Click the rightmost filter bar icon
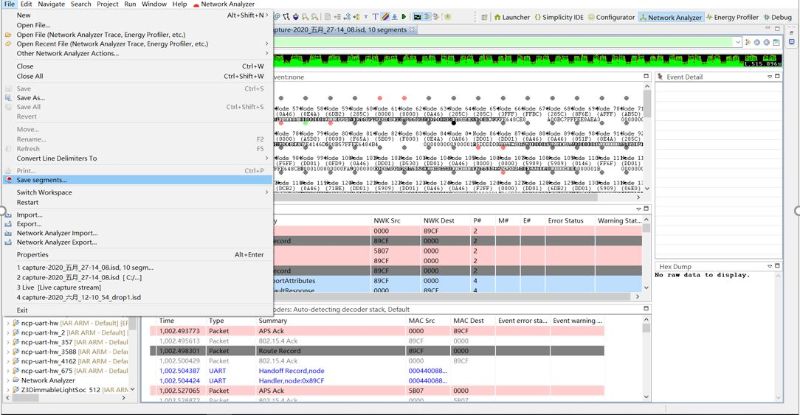The height and width of the screenshot is (415, 800). pos(776,42)
